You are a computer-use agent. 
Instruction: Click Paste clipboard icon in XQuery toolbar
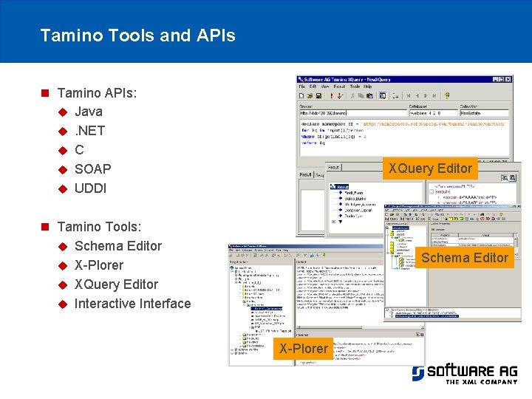pos(369,96)
